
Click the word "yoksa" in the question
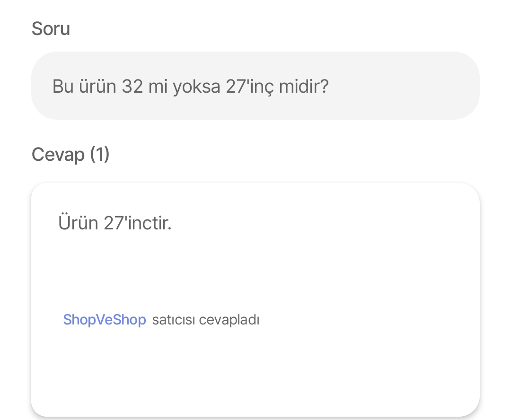(196, 87)
